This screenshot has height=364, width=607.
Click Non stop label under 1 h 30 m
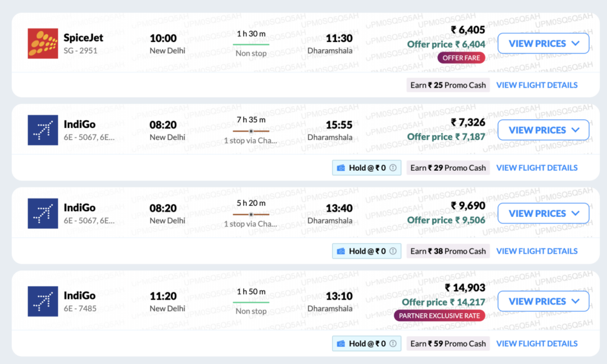251,53
